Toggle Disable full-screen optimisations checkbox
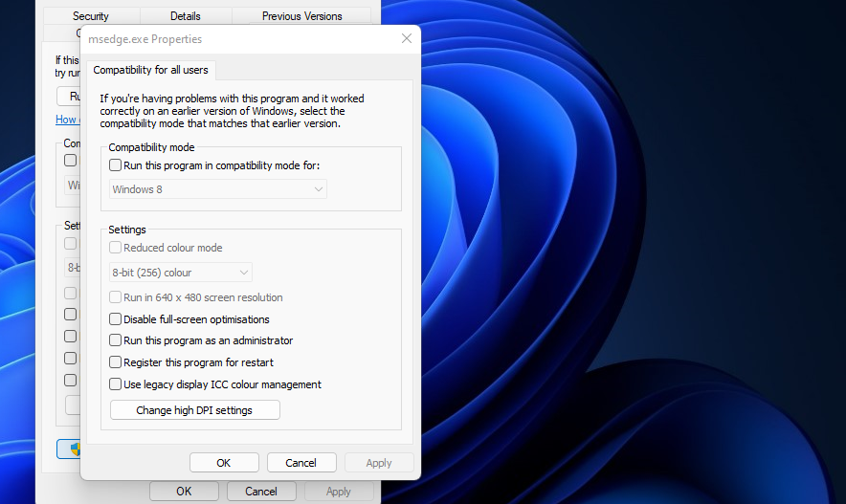This screenshot has height=504, width=846. point(115,319)
